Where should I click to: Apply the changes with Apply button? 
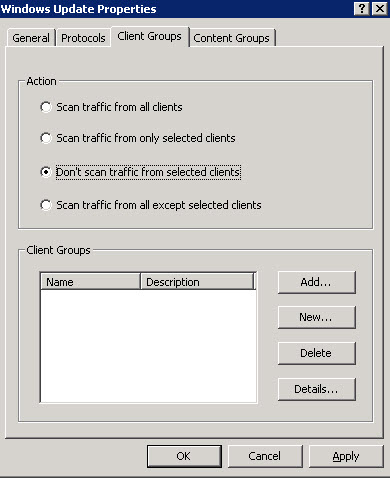click(346, 456)
